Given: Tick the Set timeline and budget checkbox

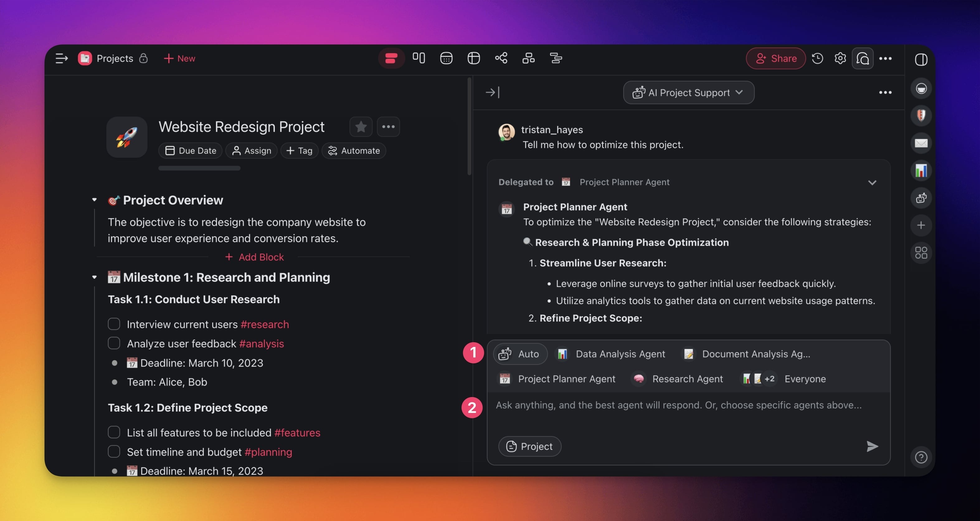Looking at the screenshot, I should pyautogui.click(x=114, y=452).
